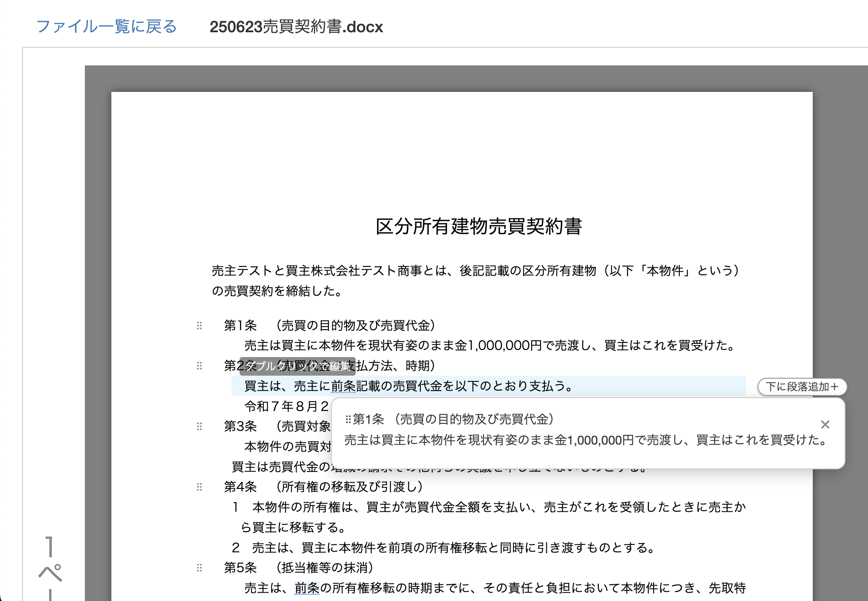Close the 第1条 reference popup
The width and height of the screenshot is (868, 601).
825,425
